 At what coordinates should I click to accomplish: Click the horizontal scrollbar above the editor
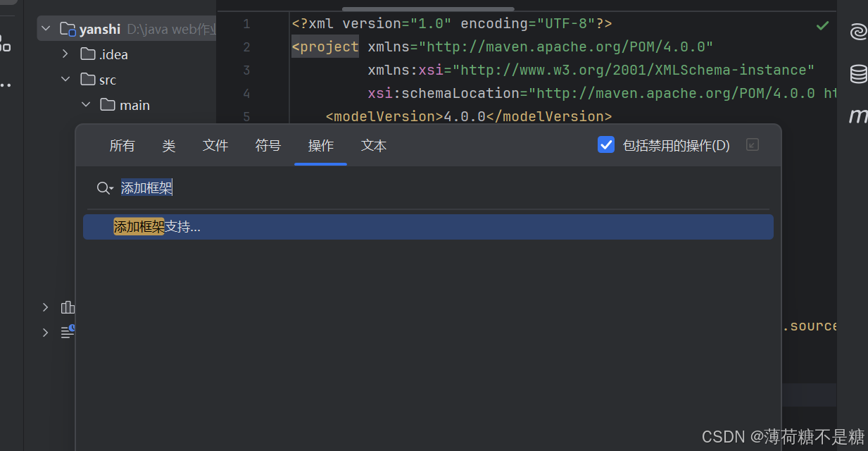point(428,9)
